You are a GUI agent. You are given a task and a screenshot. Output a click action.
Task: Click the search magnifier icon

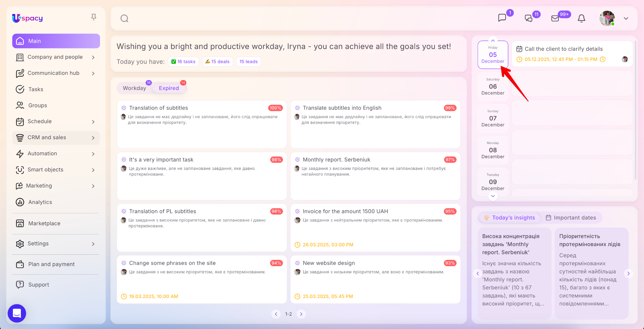point(124,19)
